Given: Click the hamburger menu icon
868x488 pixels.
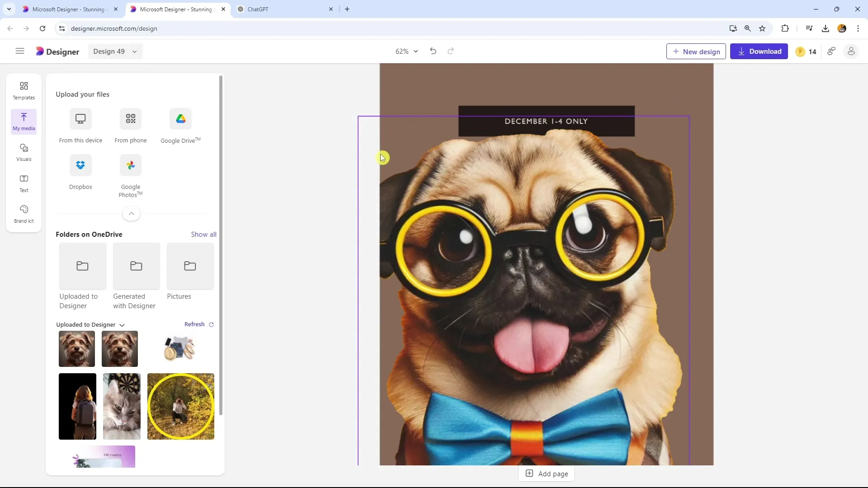Looking at the screenshot, I should click(19, 51).
